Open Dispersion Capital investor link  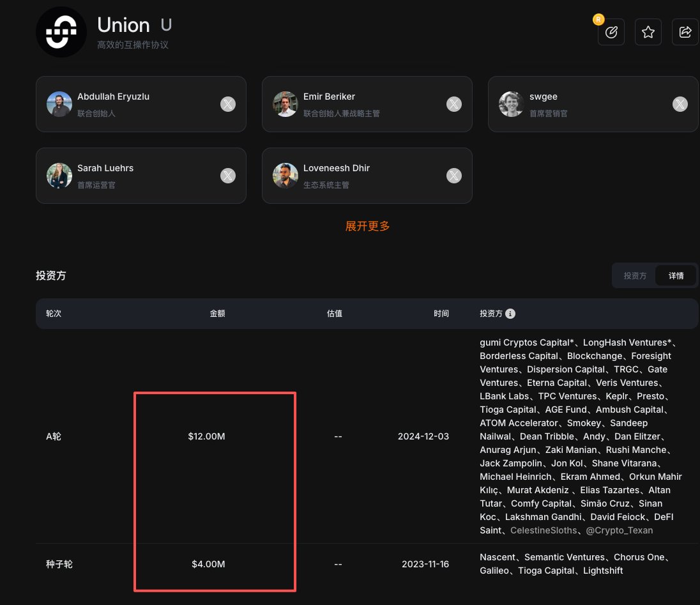point(566,369)
